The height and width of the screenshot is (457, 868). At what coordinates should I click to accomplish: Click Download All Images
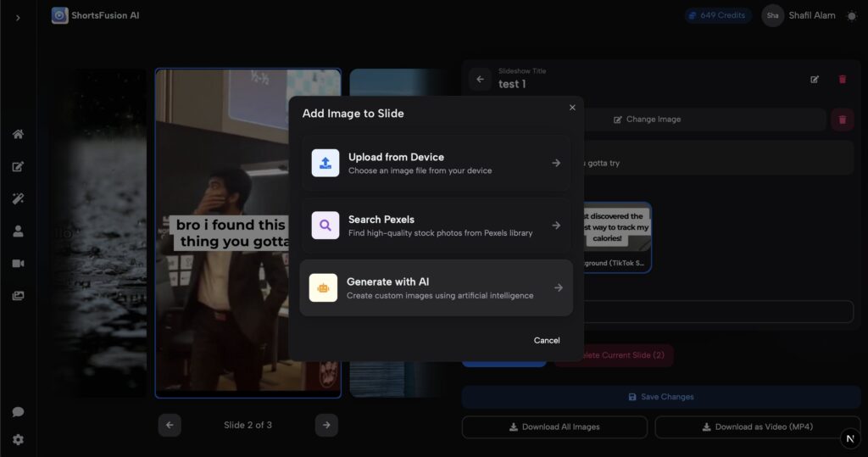[x=554, y=427]
